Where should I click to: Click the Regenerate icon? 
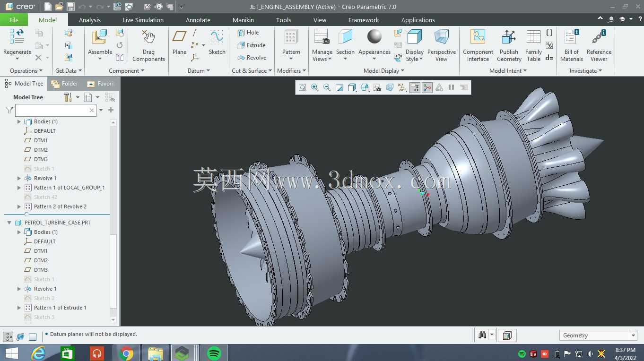[17, 37]
